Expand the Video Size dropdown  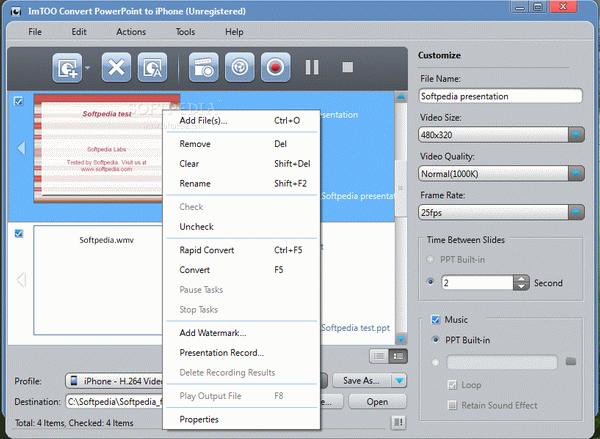576,135
